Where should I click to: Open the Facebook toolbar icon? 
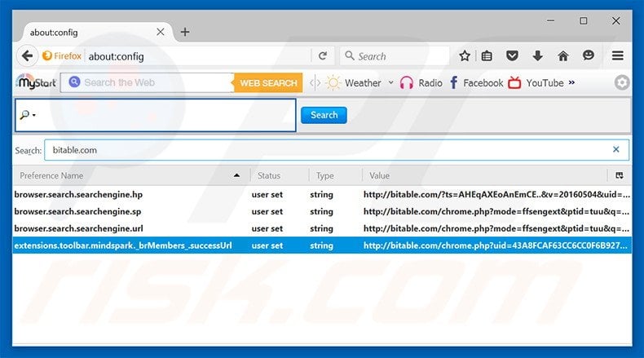pos(454,82)
